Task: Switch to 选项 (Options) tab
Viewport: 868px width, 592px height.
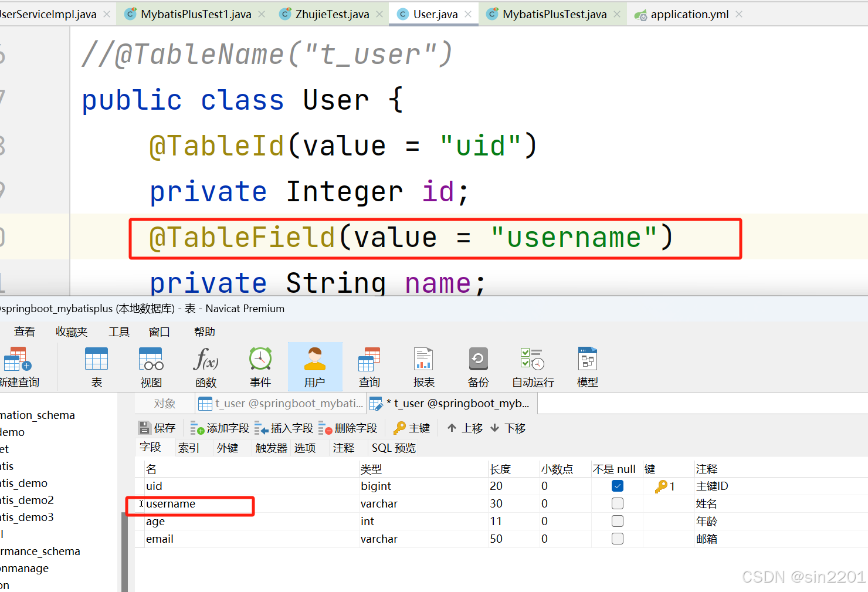Action: [305, 448]
